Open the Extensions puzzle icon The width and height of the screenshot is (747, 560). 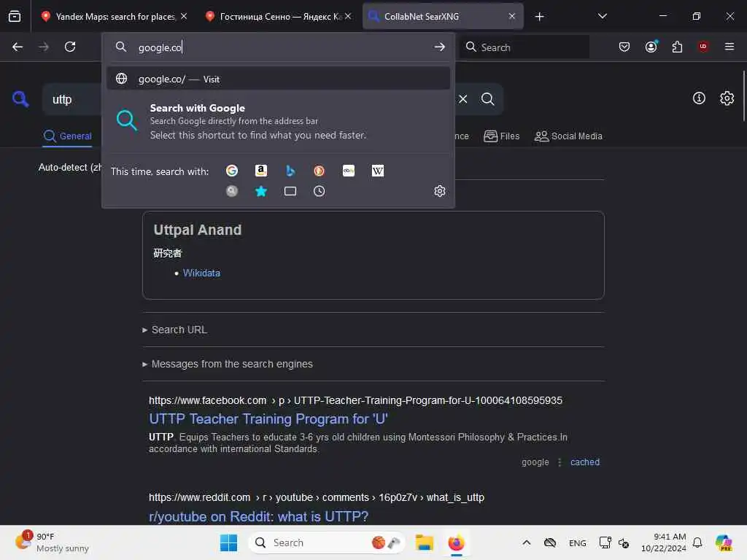pyautogui.click(x=677, y=47)
